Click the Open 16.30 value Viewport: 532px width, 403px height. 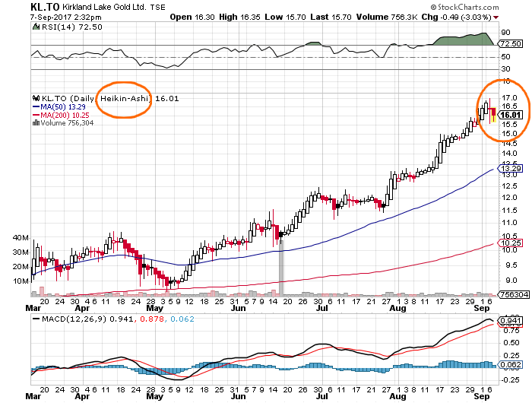pos(192,17)
